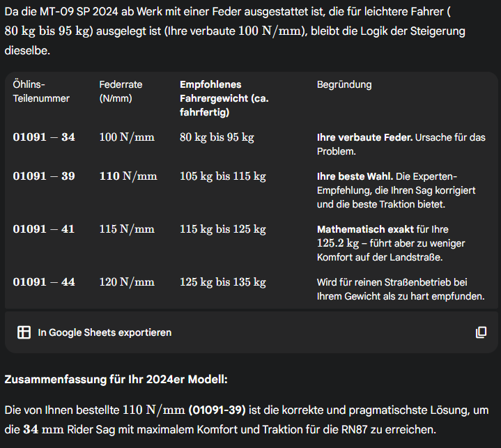Select part number 01091-41 cell
This screenshot has width=501, height=448.
point(44,229)
